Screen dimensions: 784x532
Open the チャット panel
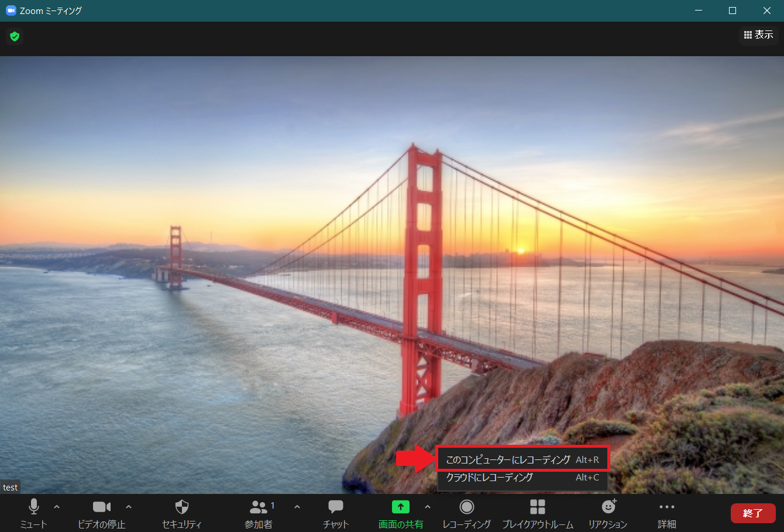[336, 513]
